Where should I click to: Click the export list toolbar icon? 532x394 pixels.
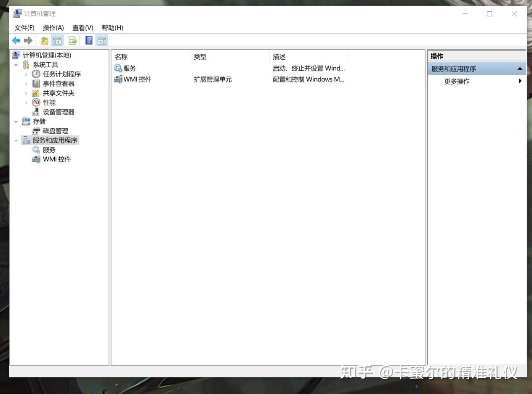pyautogui.click(x=72, y=40)
